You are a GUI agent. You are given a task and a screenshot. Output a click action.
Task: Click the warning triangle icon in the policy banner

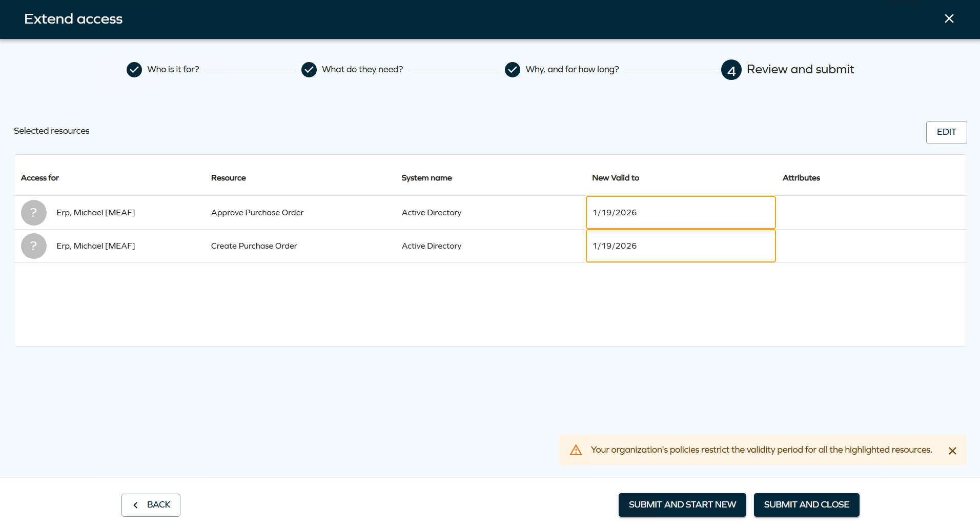pyautogui.click(x=576, y=450)
